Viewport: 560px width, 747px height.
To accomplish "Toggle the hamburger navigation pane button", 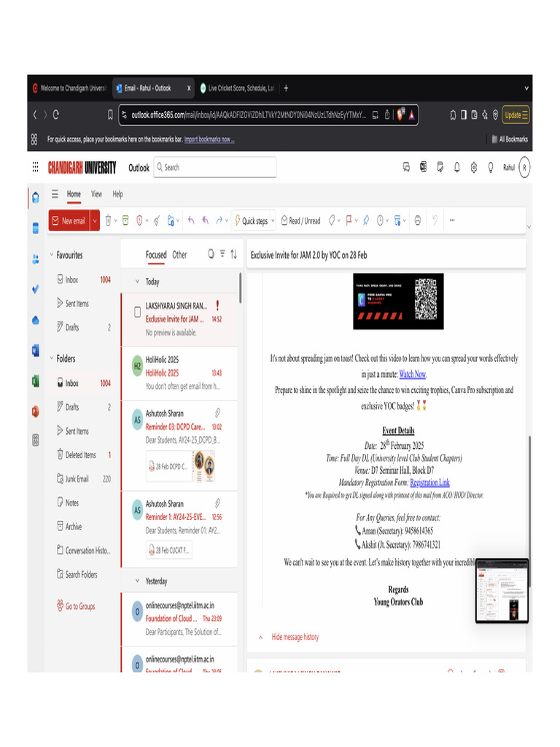I will click(x=55, y=194).
